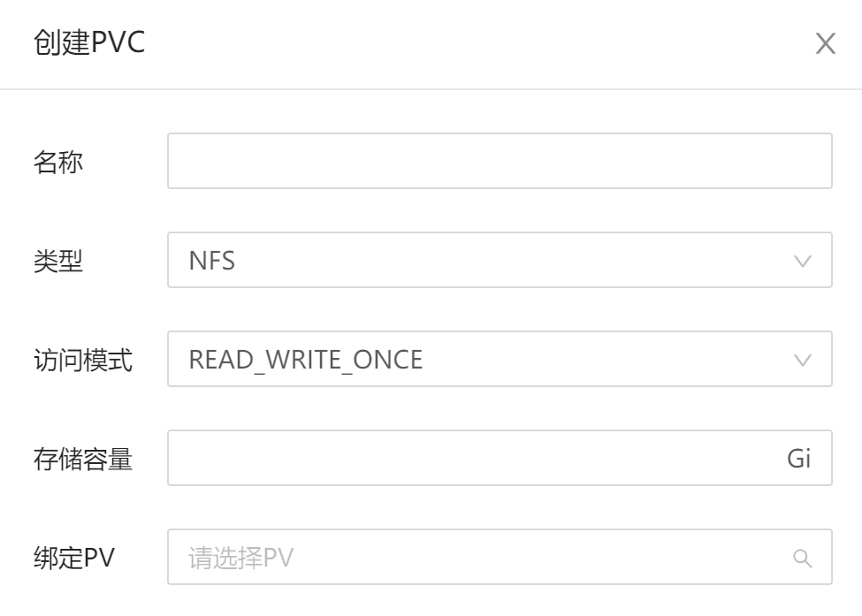The image size is (862, 616).
Task: Focus the 名称 input field
Action: click(x=499, y=161)
